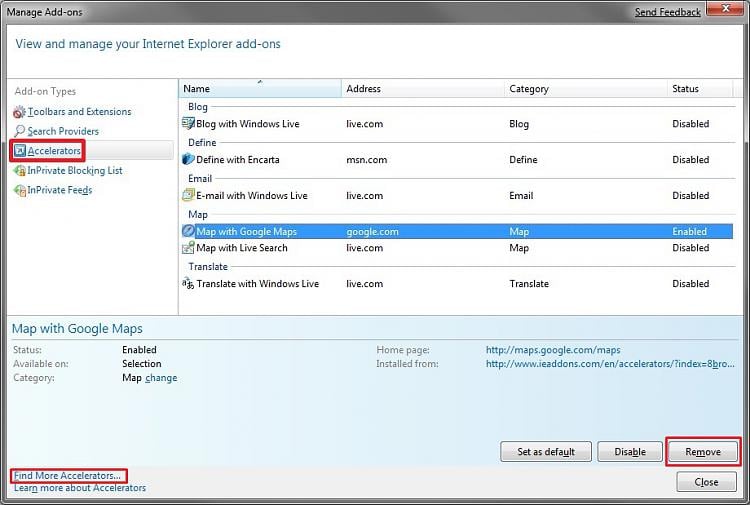The image size is (750, 505).
Task: Close the Manage Add-ons window
Action: pos(726,9)
